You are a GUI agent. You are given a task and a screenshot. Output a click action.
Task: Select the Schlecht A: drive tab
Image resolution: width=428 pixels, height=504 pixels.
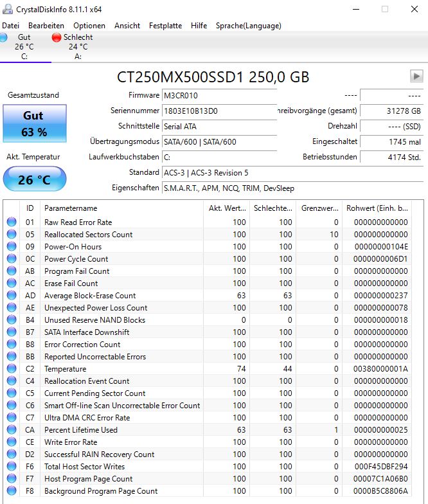(x=77, y=47)
